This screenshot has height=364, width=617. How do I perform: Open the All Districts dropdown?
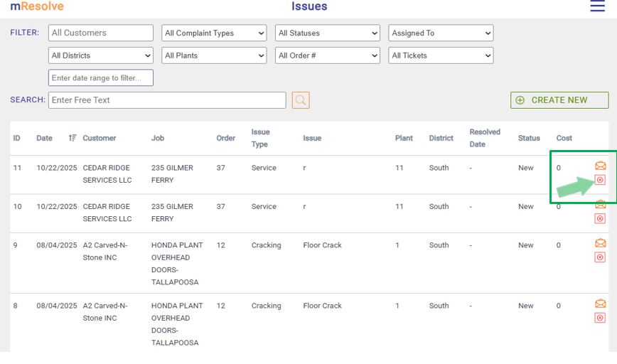coord(100,55)
